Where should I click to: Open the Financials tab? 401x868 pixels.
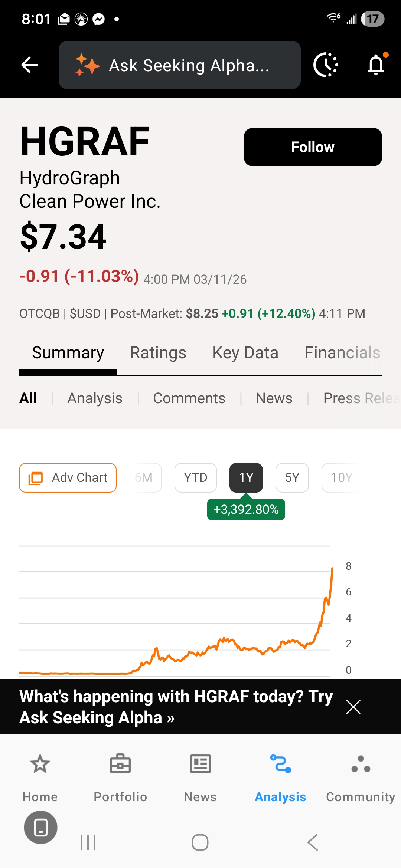pyautogui.click(x=342, y=353)
